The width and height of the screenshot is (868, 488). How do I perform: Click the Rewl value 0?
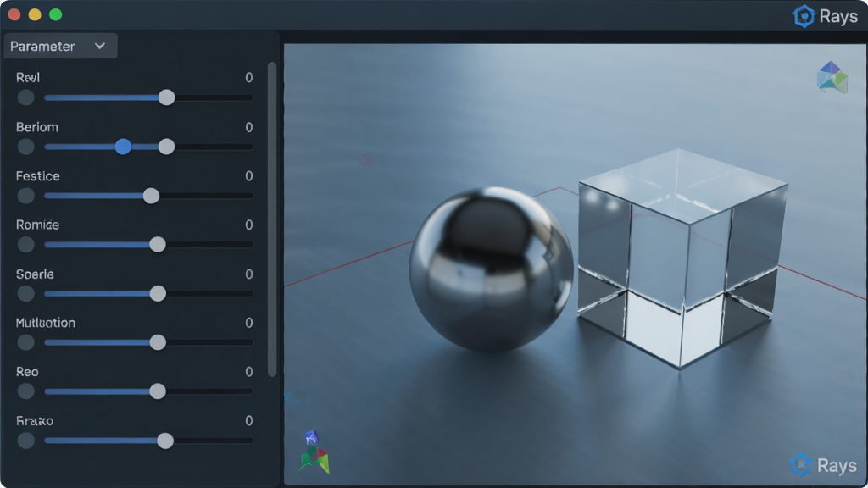[x=249, y=77]
